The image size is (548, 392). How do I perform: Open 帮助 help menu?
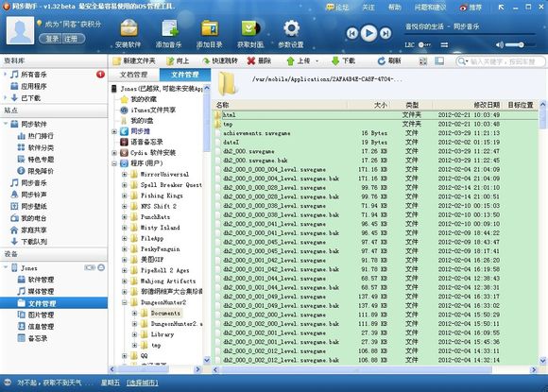(395, 7)
